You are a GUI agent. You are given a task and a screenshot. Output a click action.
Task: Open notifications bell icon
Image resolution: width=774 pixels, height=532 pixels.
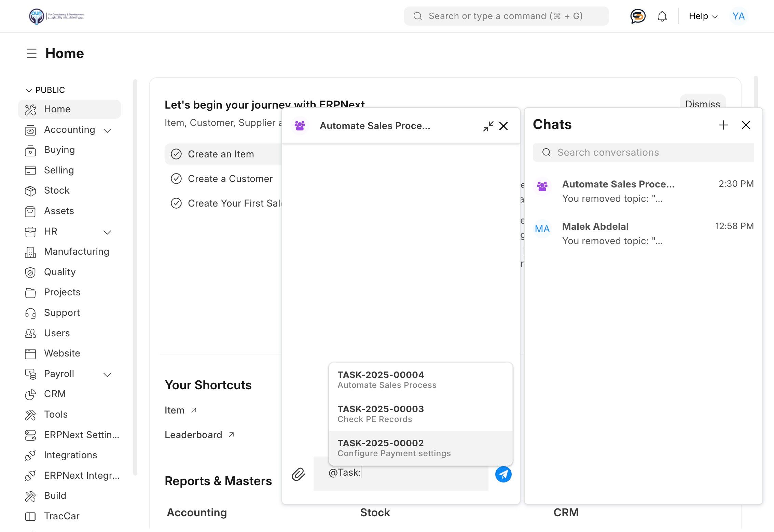[662, 16]
